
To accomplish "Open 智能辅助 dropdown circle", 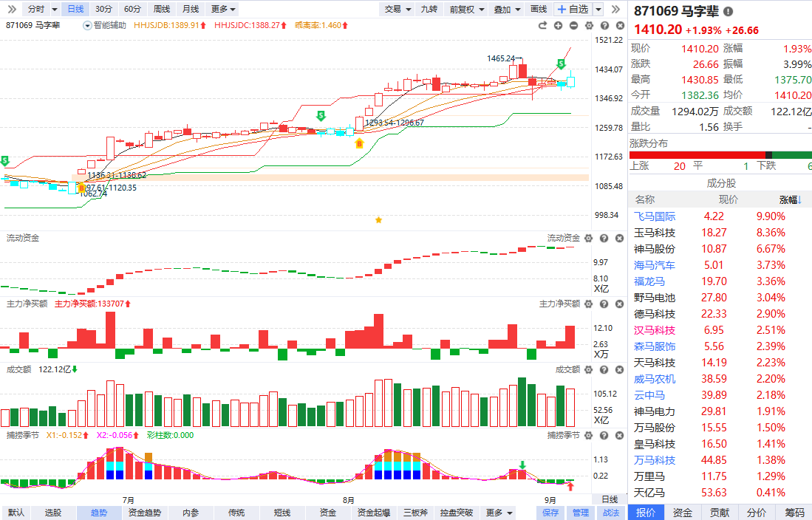I will click(x=87, y=25).
